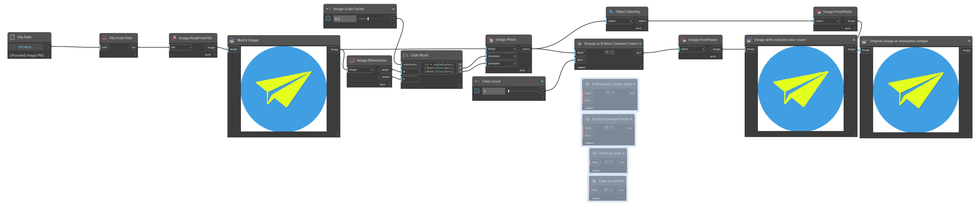Expand the Color Count slider settings arrow
Screen dimensions: 980x211
[477, 91]
